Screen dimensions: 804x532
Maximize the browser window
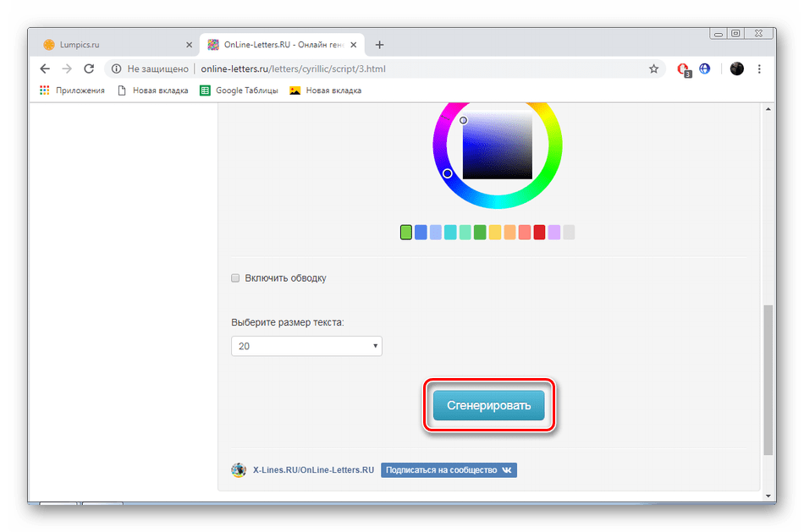[735, 33]
